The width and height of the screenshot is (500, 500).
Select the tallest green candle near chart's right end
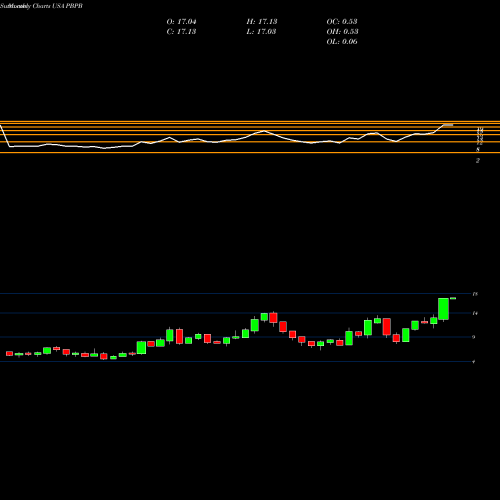pyautogui.click(x=443, y=309)
